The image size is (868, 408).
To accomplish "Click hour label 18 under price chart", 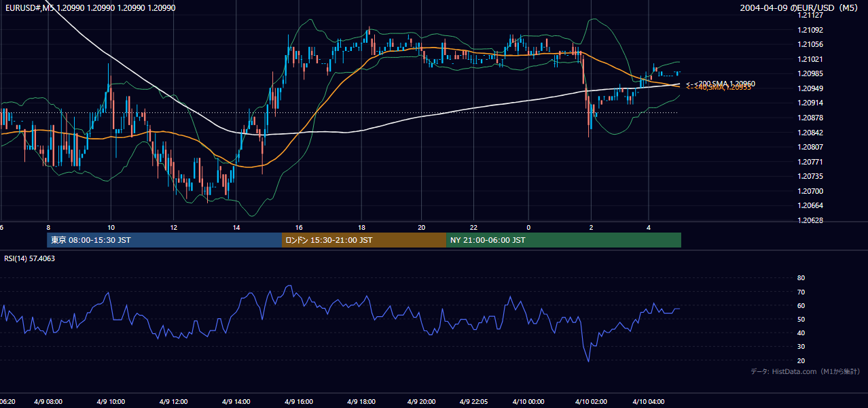I will pos(362,227).
